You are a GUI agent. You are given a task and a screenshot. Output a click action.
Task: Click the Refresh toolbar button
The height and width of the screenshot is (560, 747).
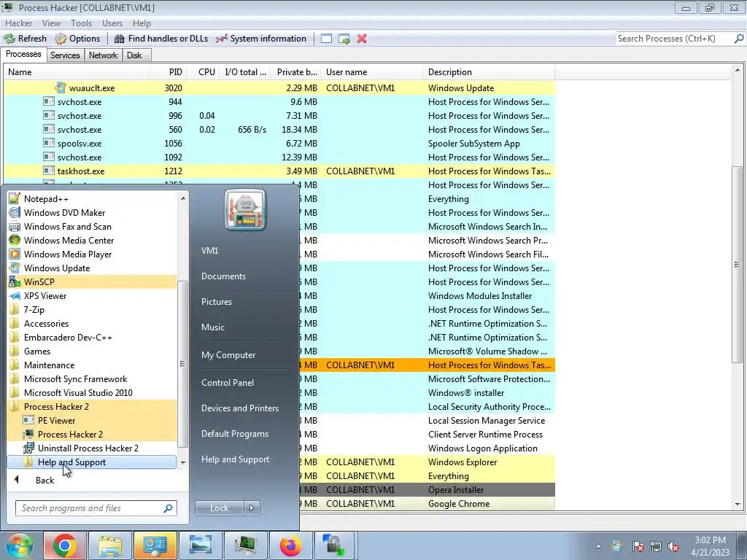tap(26, 39)
